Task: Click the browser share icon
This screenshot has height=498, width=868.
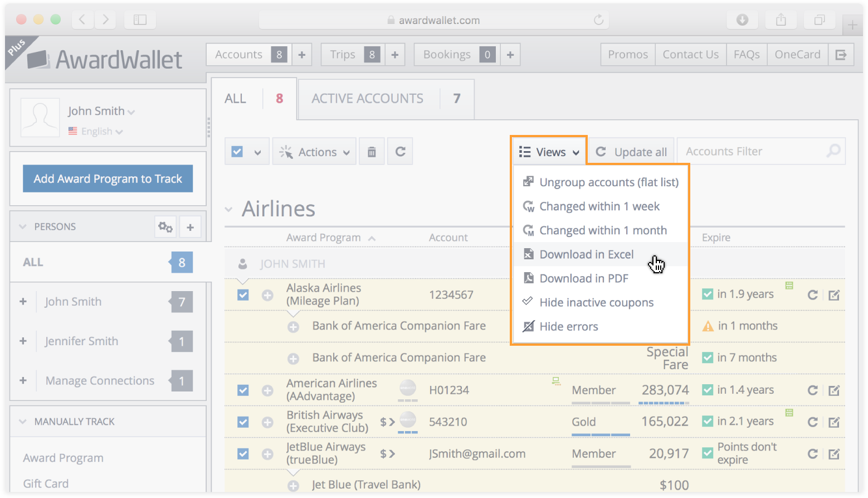Action: [781, 20]
